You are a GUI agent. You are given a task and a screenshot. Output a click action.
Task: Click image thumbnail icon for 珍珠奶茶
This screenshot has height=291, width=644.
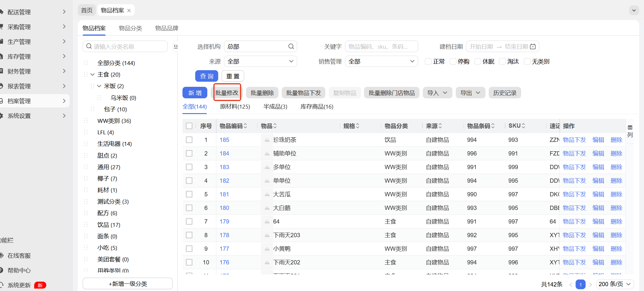tap(267, 140)
